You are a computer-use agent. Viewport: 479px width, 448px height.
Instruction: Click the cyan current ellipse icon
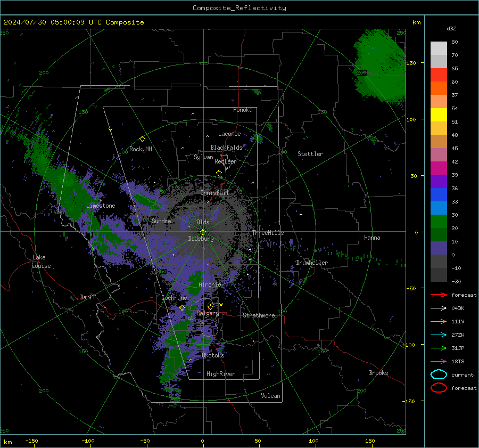439,374
